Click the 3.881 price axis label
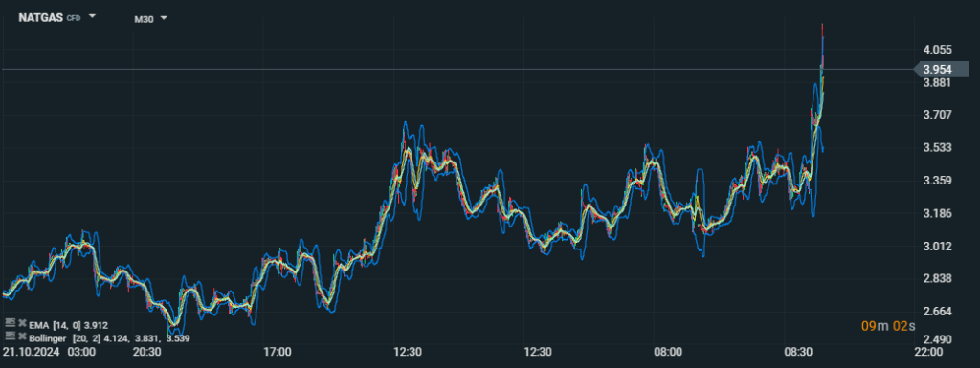The height and width of the screenshot is (368, 980). (x=937, y=83)
